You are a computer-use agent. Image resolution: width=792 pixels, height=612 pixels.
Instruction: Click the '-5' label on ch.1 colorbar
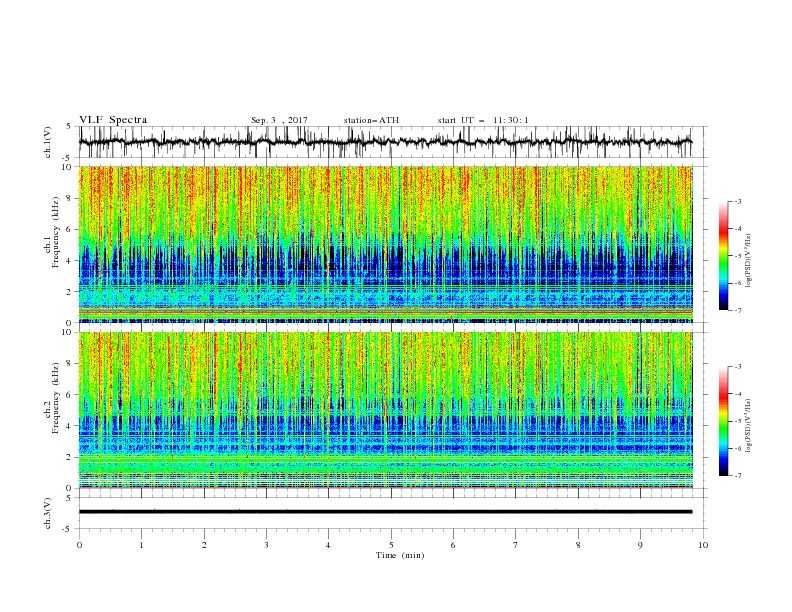tap(738, 256)
